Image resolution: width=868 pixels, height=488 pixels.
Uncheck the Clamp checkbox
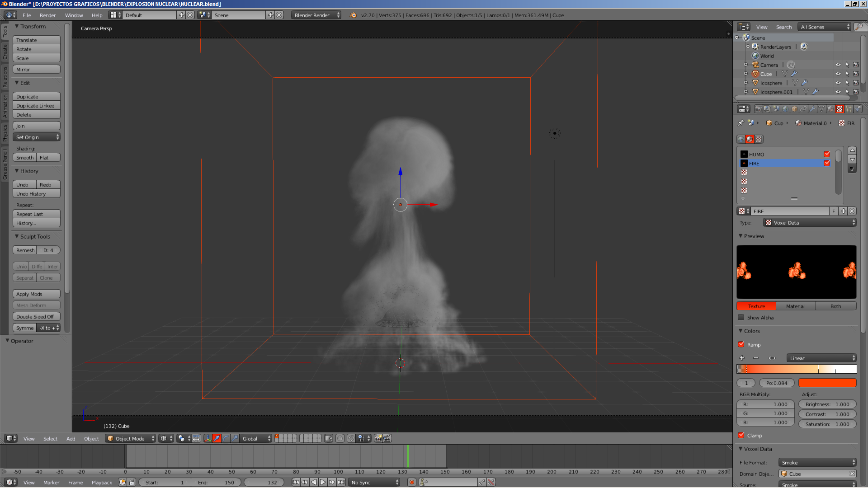coord(741,435)
